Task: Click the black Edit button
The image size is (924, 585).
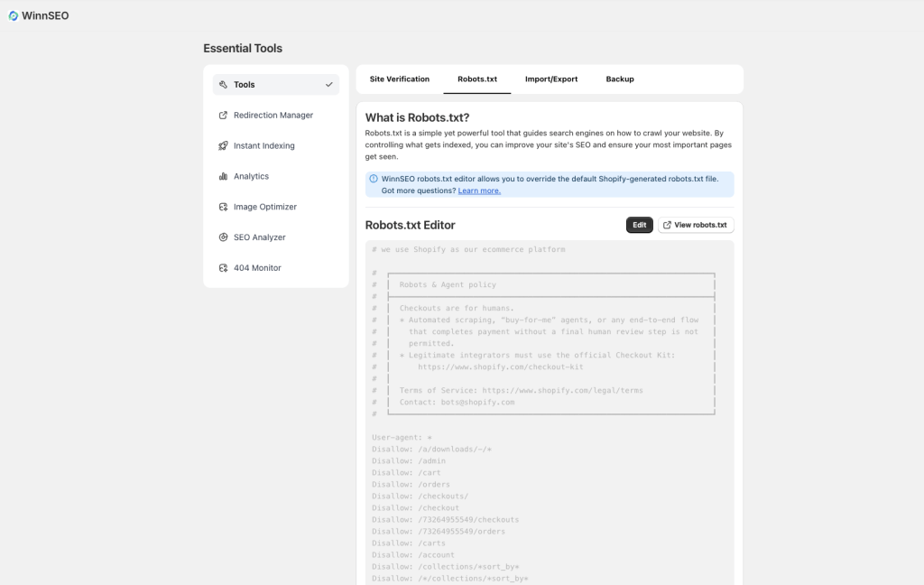Action: coord(640,225)
